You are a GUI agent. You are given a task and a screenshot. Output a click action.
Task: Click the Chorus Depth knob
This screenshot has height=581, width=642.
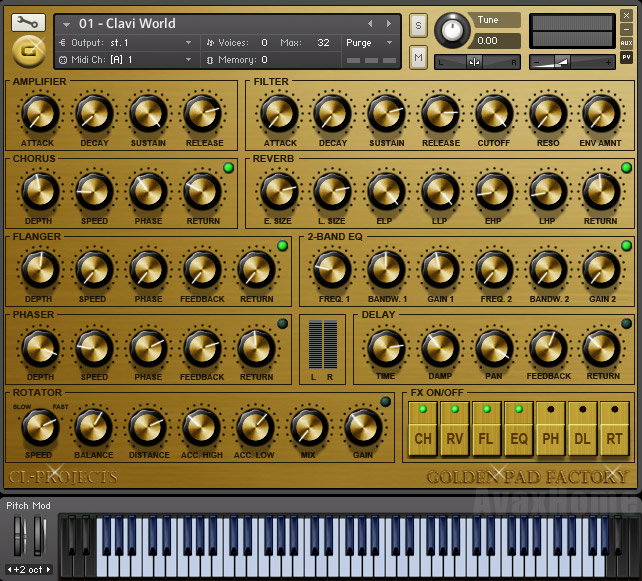(40, 191)
